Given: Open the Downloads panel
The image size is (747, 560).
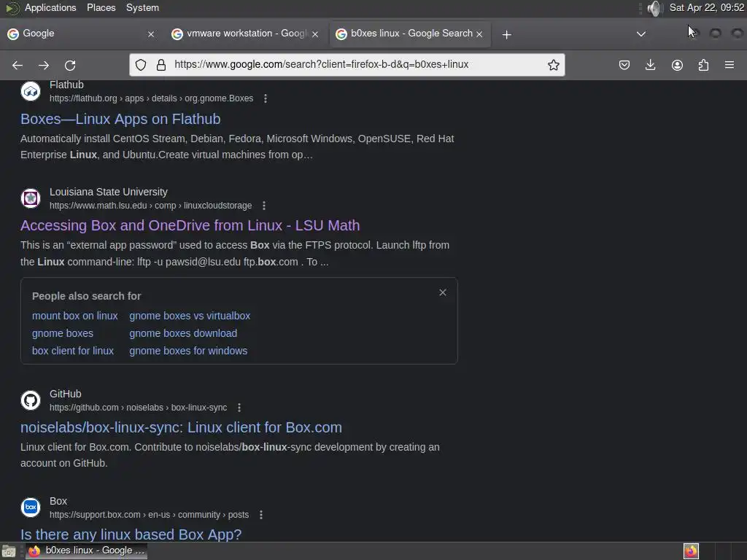Looking at the screenshot, I should click(x=650, y=65).
